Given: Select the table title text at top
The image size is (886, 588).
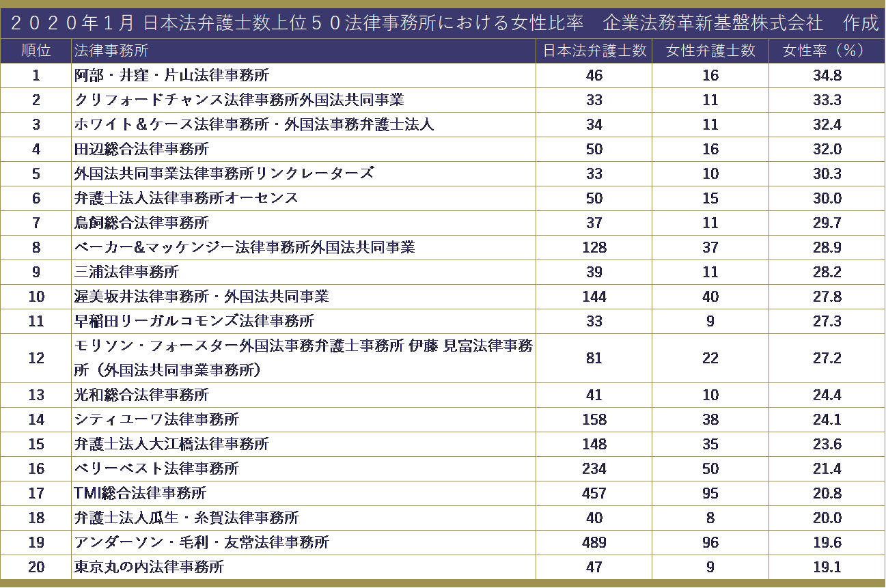Looking at the screenshot, I should (x=445, y=23).
